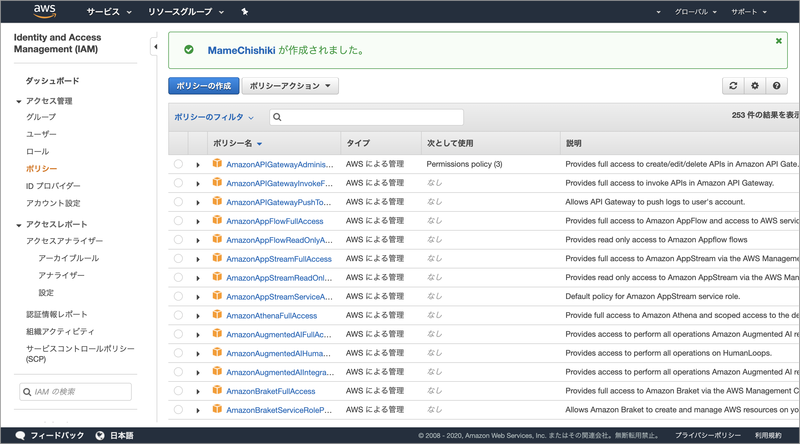Viewport: 800px width, 444px height.
Task: Open ID プロバイダー in the sidebar
Action: point(53,186)
